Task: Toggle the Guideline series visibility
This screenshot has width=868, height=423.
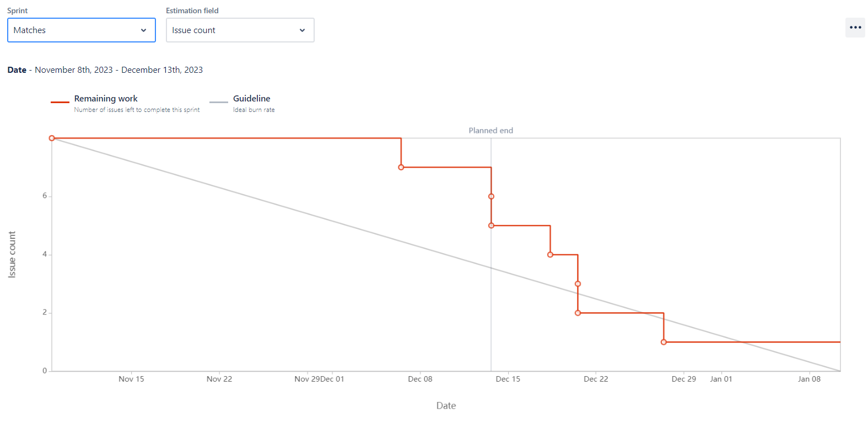Action: point(218,101)
